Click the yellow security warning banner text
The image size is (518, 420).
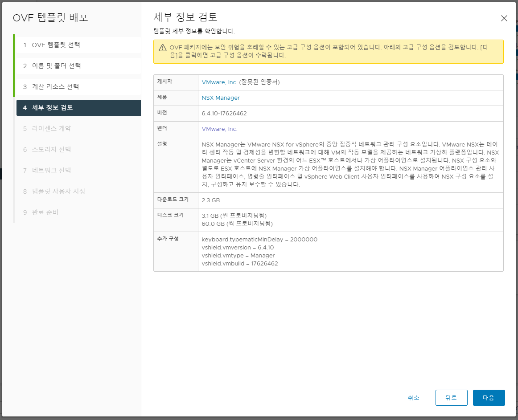[329, 51]
